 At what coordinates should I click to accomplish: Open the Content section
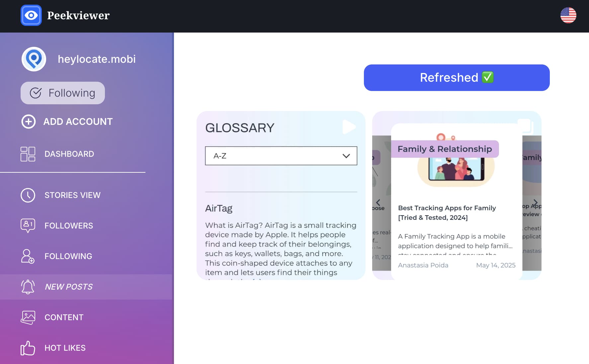(64, 318)
